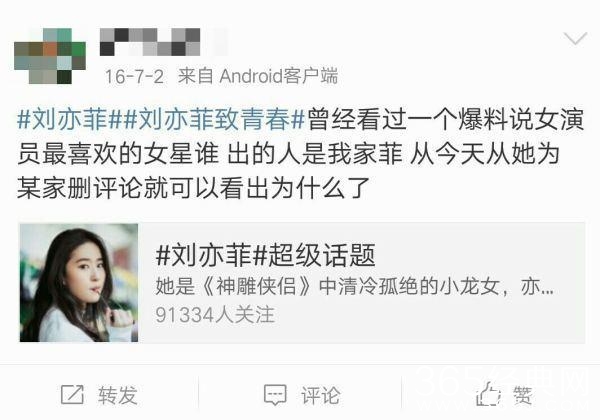The height and width of the screenshot is (420, 600).
Task: Tap the post body text to open details
Action: point(300,154)
